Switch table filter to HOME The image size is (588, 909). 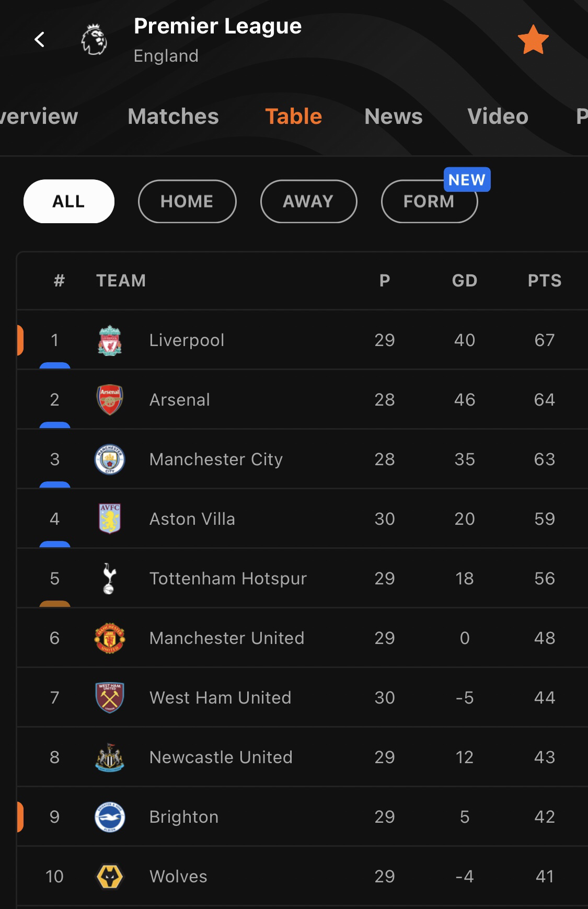(187, 201)
